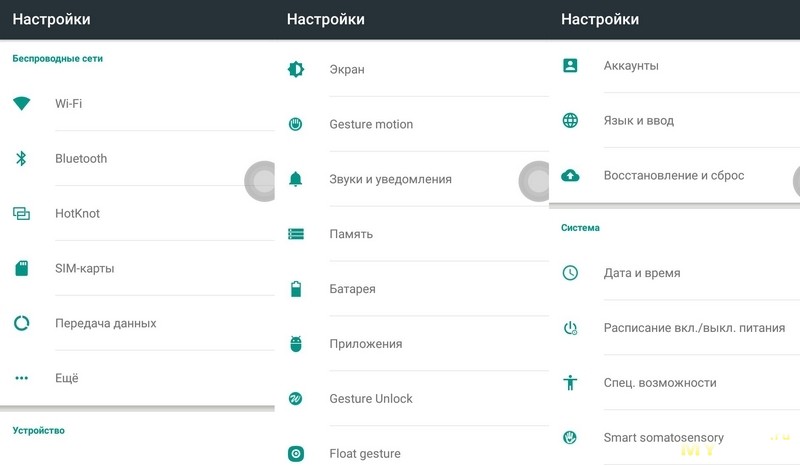
Task: Tap the Экран brightness icon
Action: 296,69
